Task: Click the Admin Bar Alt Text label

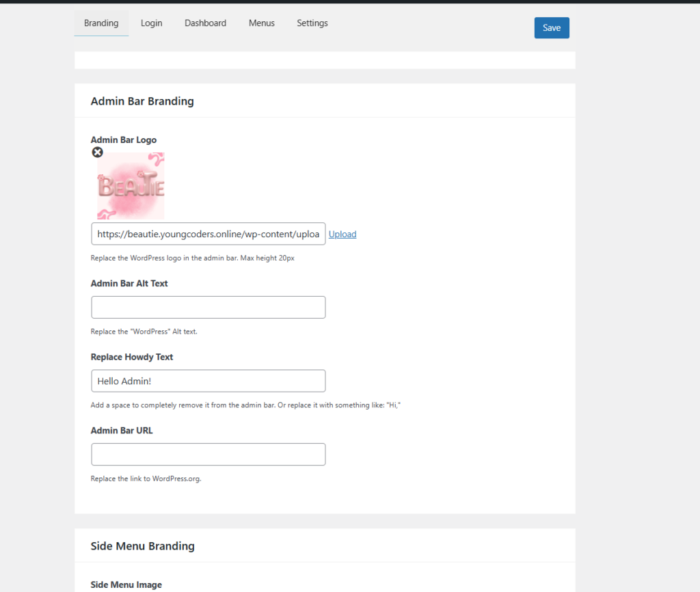Action: coord(129,284)
